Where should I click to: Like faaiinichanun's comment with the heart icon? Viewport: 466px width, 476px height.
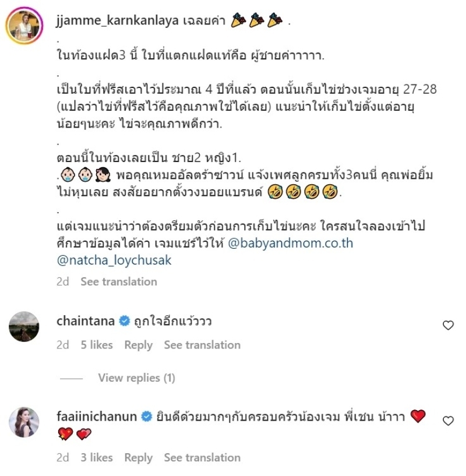[x=448, y=421]
